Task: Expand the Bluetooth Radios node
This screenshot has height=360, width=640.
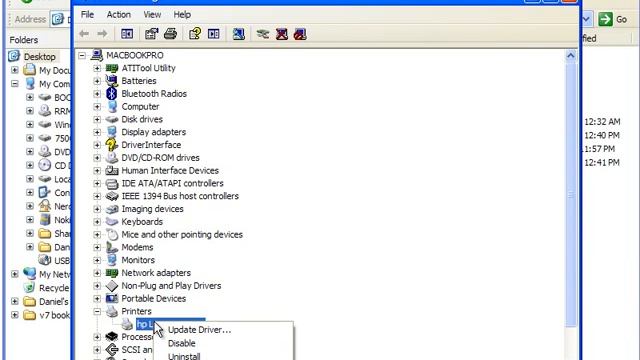Action: (97, 94)
